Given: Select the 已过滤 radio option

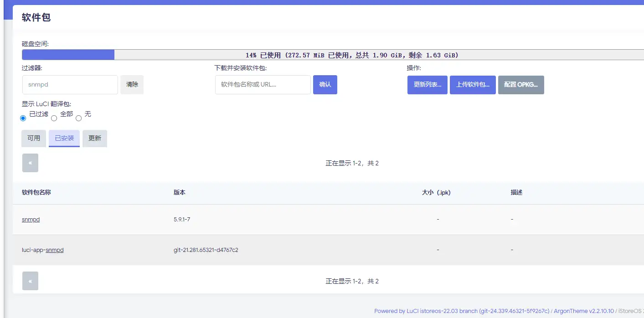Looking at the screenshot, I should [x=23, y=118].
